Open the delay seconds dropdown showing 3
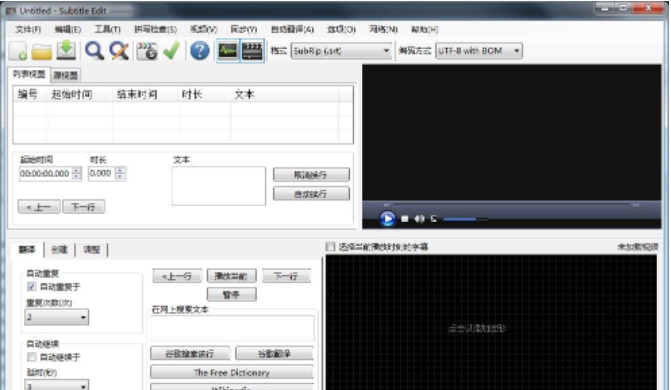The image size is (671, 390). pyautogui.click(x=56, y=385)
